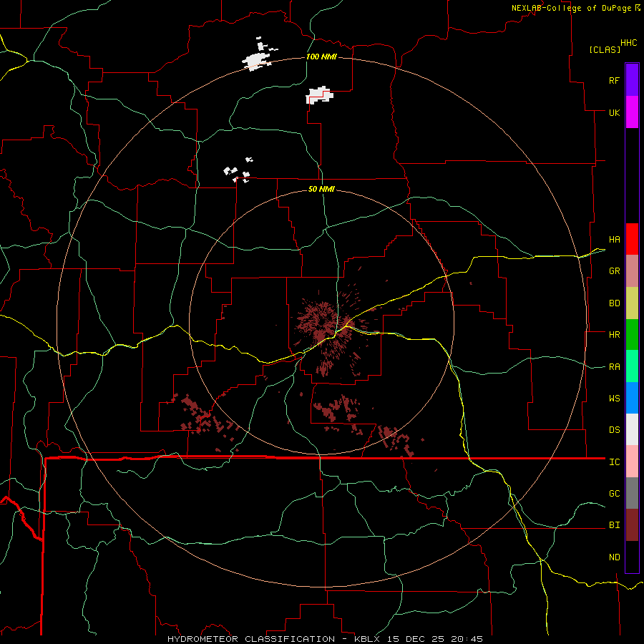Screen dimensions: 644x644
Task: Click the BI legend label
Action: (x=615, y=525)
